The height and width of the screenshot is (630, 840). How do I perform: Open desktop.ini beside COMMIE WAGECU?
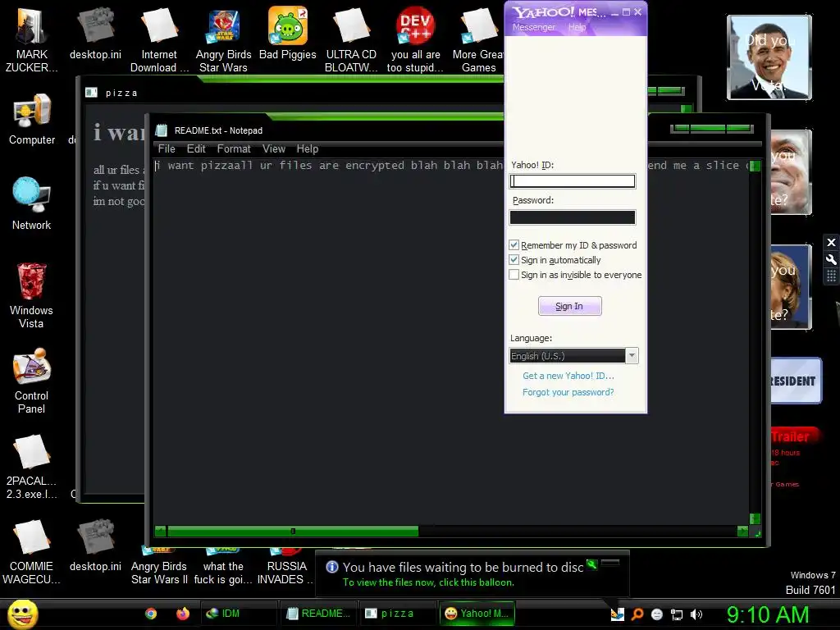coord(95,546)
